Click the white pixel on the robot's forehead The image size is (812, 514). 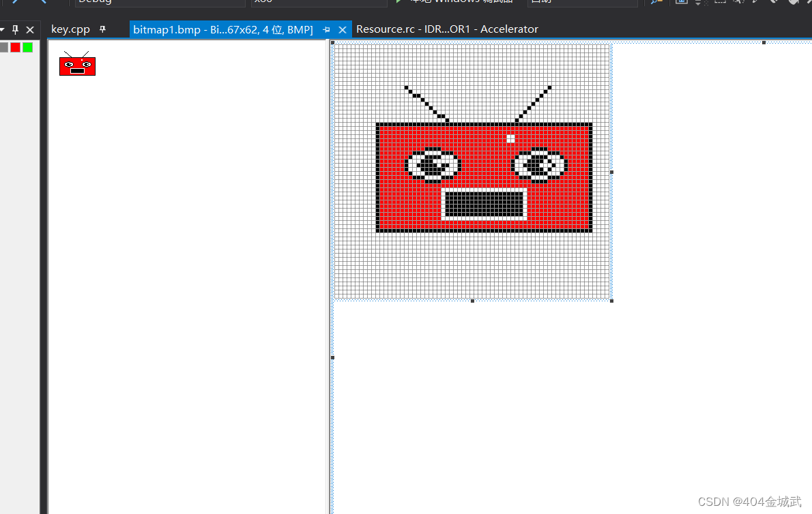[510, 138]
